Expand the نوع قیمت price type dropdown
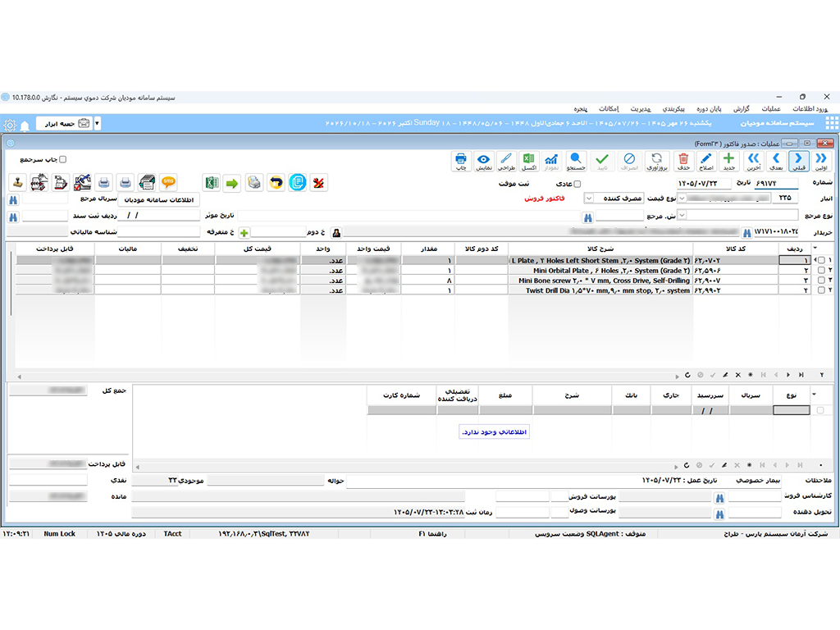 pyautogui.click(x=588, y=199)
